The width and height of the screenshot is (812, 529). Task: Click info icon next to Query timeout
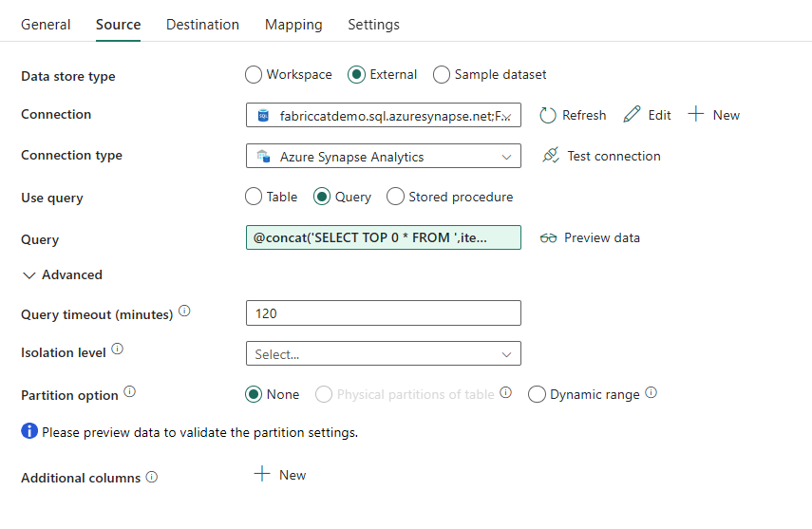click(x=184, y=312)
